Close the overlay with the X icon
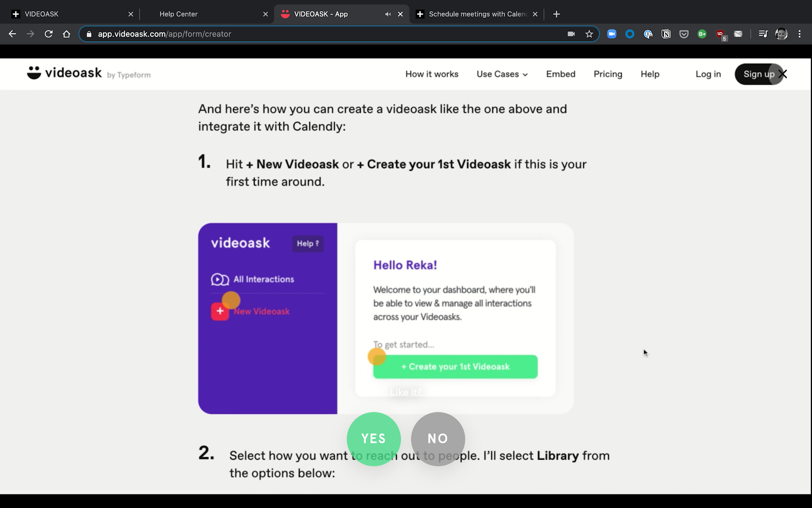This screenshot has width=812, height=508. click(x=783, y=74)
